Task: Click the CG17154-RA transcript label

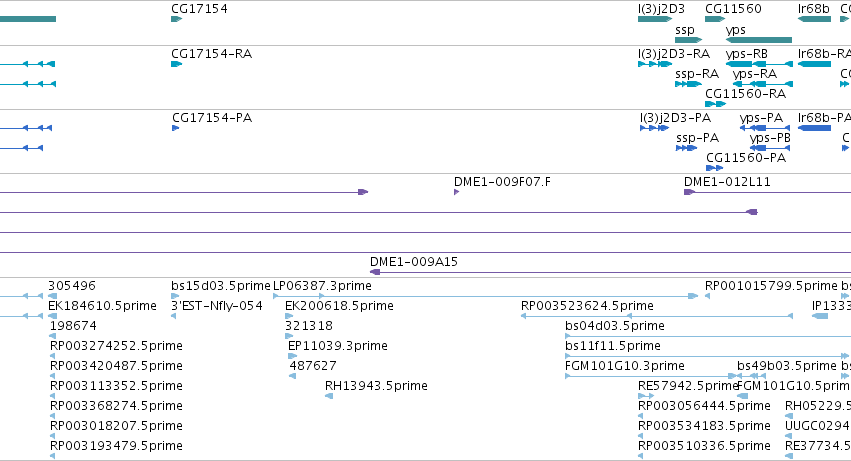Action: (211, 54)
